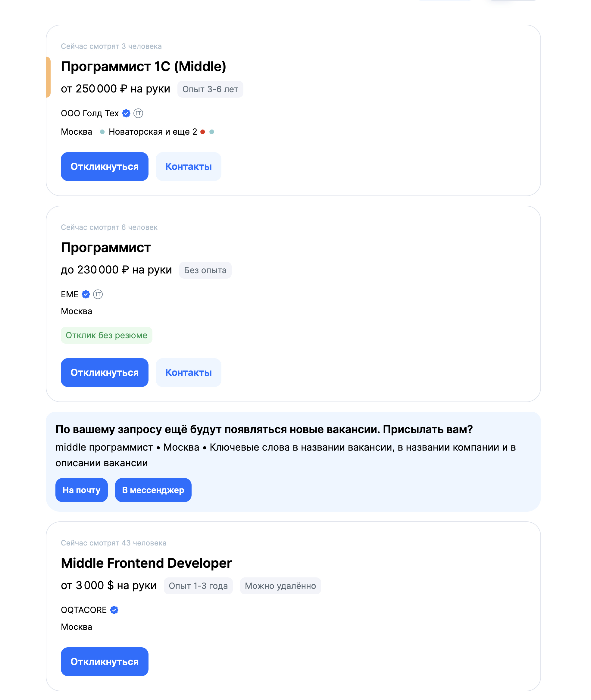Click the blue verified checkmark next to EME
591x700 pixels.
[86, 294]
